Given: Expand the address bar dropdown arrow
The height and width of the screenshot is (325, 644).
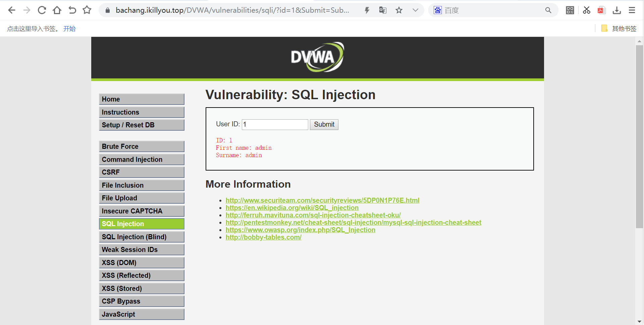Looking at the screenshot, I should click(x=415, y=10).
